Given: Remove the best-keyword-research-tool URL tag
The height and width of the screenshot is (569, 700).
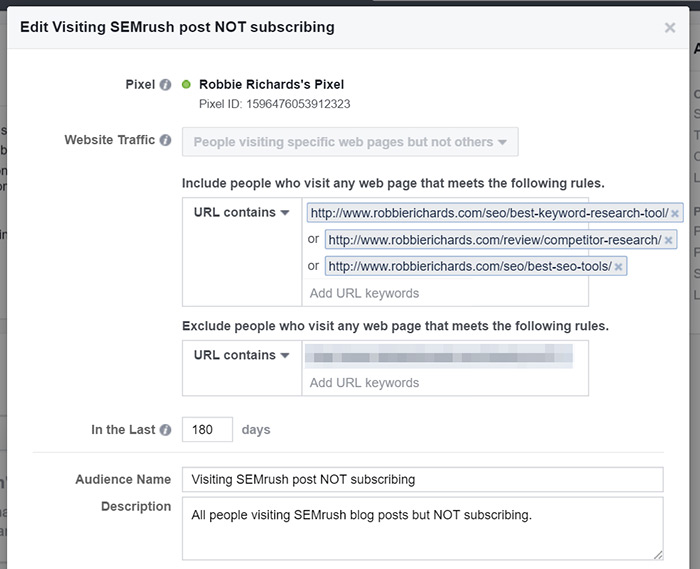Looking at the screenshot, I should pyautogui.click(x=675, y=214).
